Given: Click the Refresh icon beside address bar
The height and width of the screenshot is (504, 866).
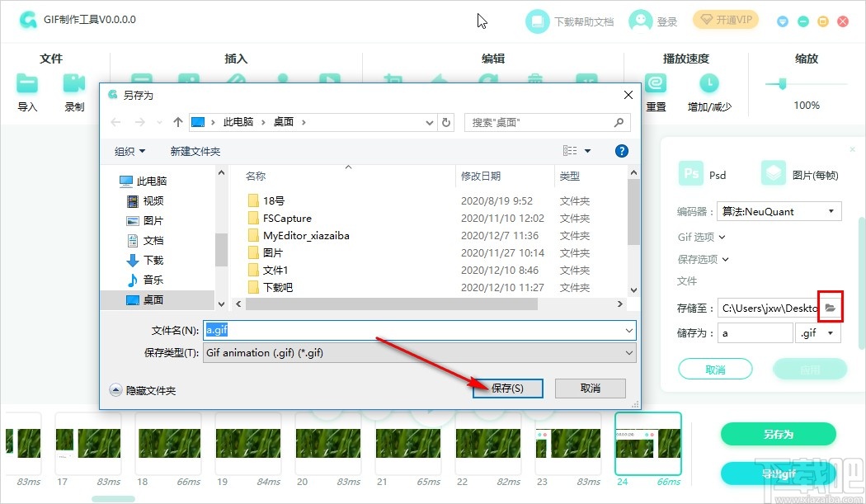Looking at the screenshot, I should click(x=446, y=122).
